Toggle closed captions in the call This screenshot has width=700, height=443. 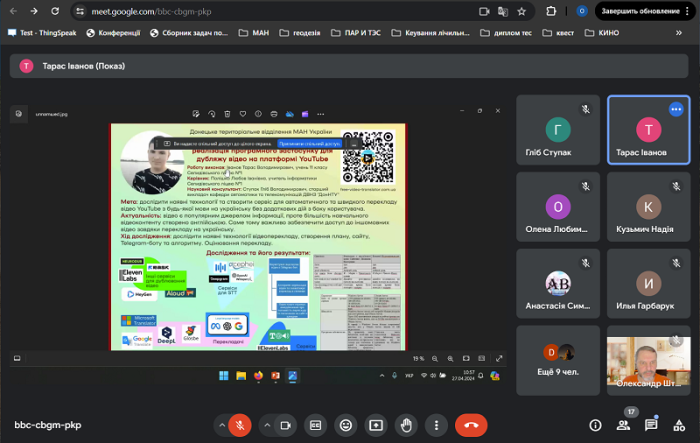coord(315,424)
